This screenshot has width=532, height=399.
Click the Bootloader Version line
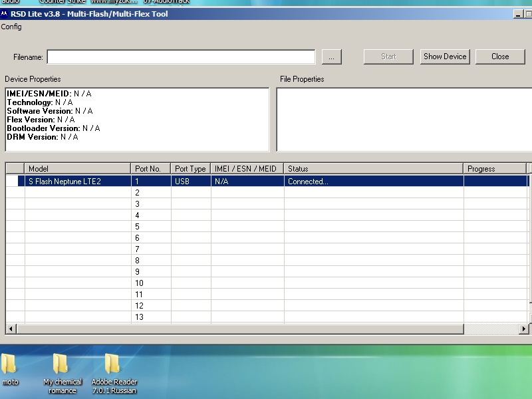coord(53,128)
